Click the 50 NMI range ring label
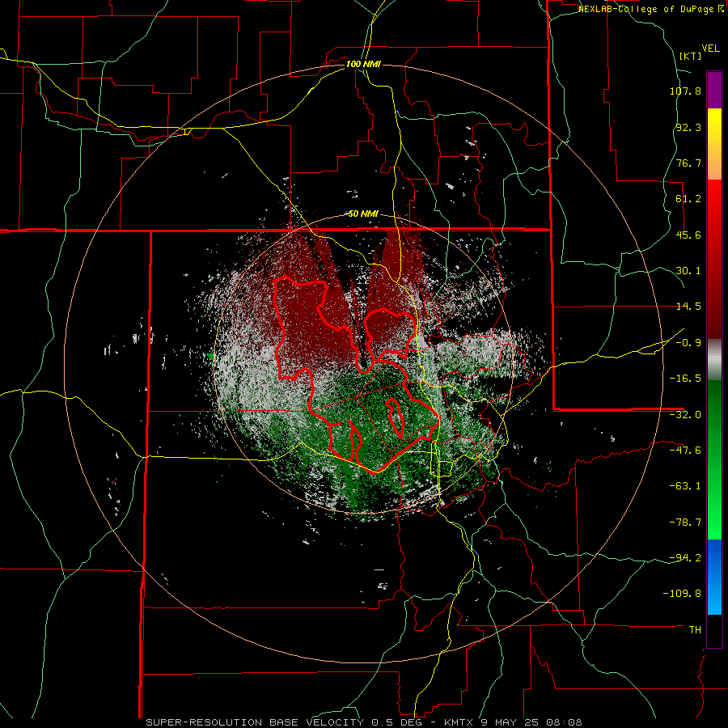 click(x=363, y=214)
